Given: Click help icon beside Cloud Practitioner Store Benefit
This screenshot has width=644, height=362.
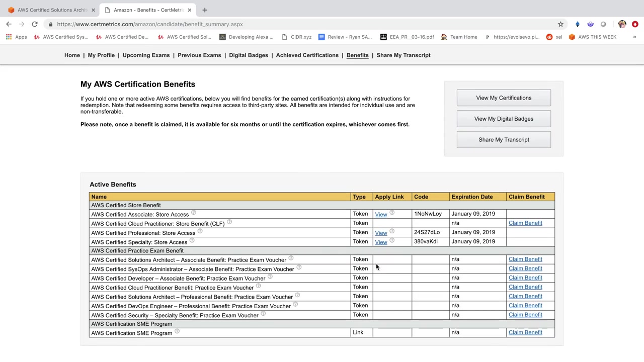Looking at the screenshot, I should click(x=229, y=222).
